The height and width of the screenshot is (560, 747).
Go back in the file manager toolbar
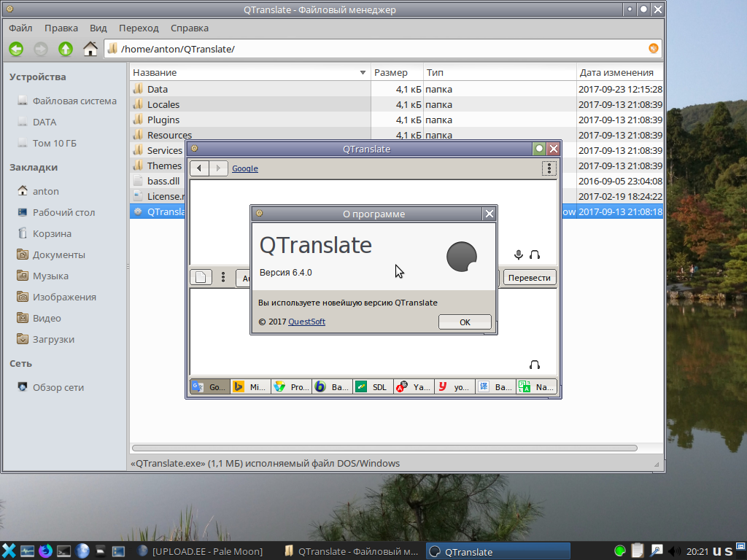[16, 49]
